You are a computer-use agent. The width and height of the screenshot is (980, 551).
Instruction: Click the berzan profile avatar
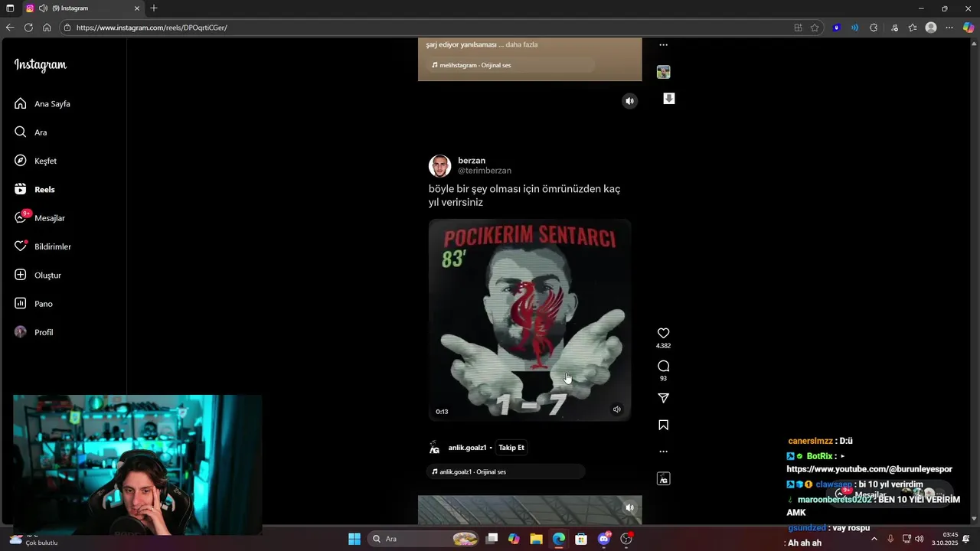[x=439, y=166]
